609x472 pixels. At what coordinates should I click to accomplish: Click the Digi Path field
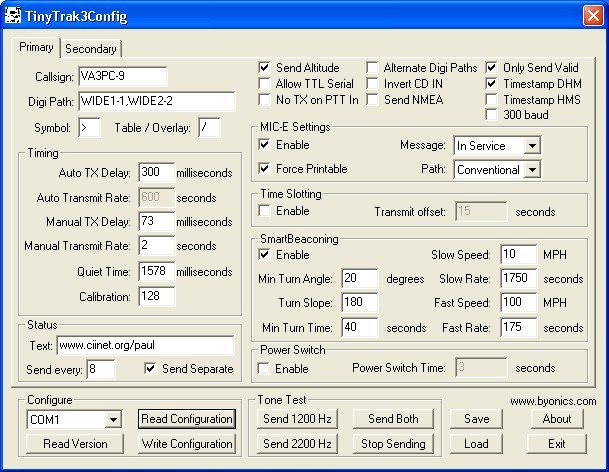point(157,101)
